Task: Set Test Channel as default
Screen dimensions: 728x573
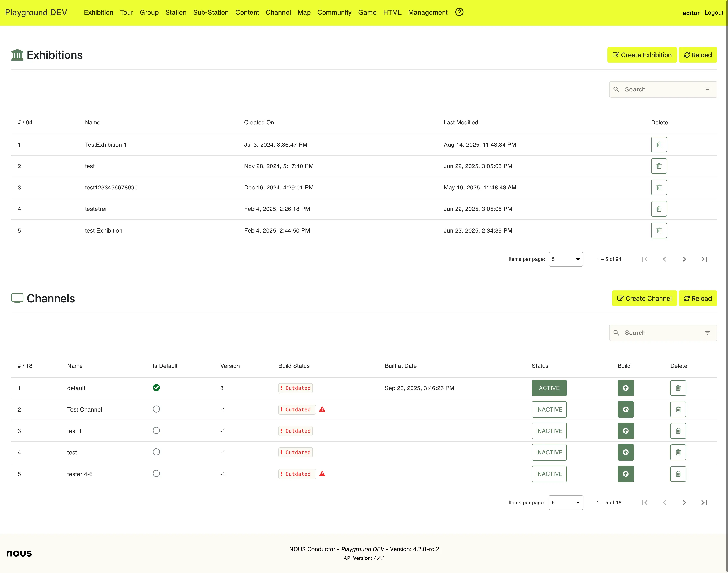Action: pos(156,409)
